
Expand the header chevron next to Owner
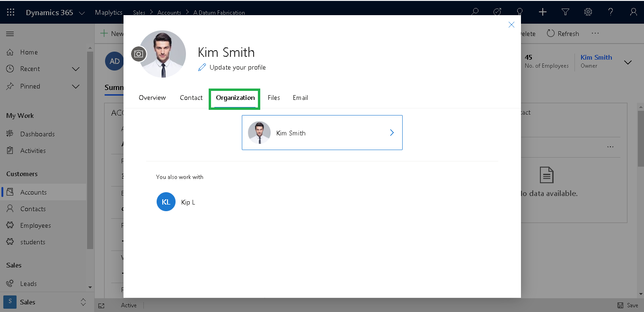coord(628,62)
